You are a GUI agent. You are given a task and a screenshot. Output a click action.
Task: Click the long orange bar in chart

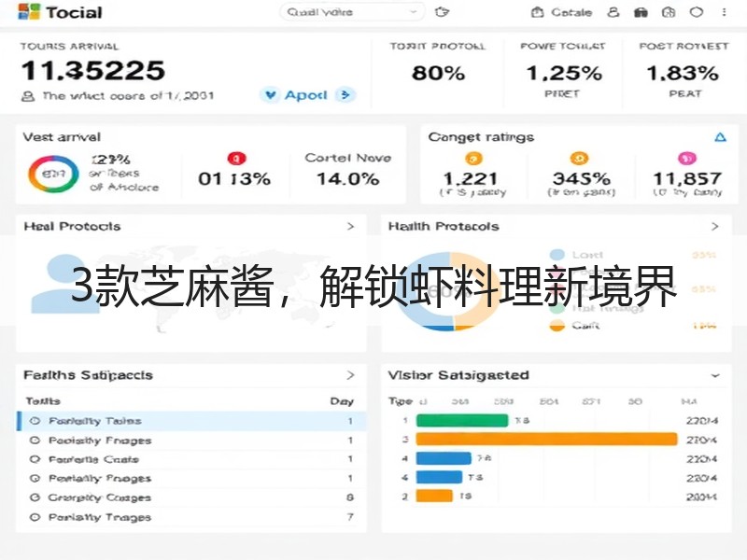pyautogui.click(x=546, y=440)
